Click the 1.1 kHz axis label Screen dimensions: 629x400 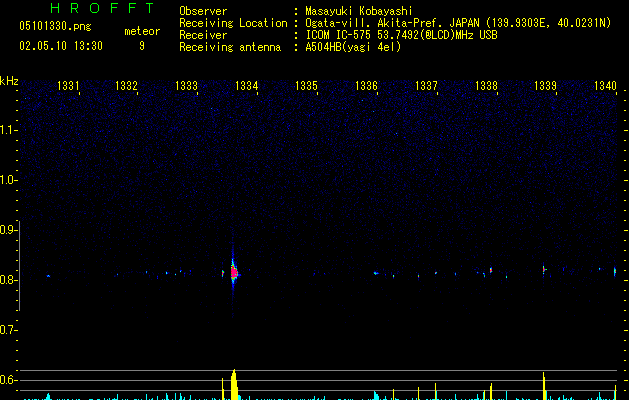[8, 130]
